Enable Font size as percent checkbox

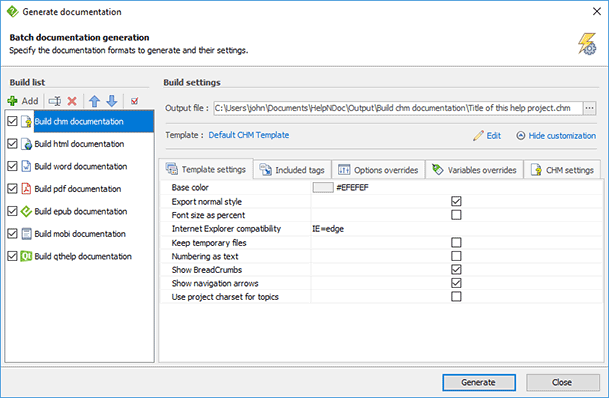point(456,215)
